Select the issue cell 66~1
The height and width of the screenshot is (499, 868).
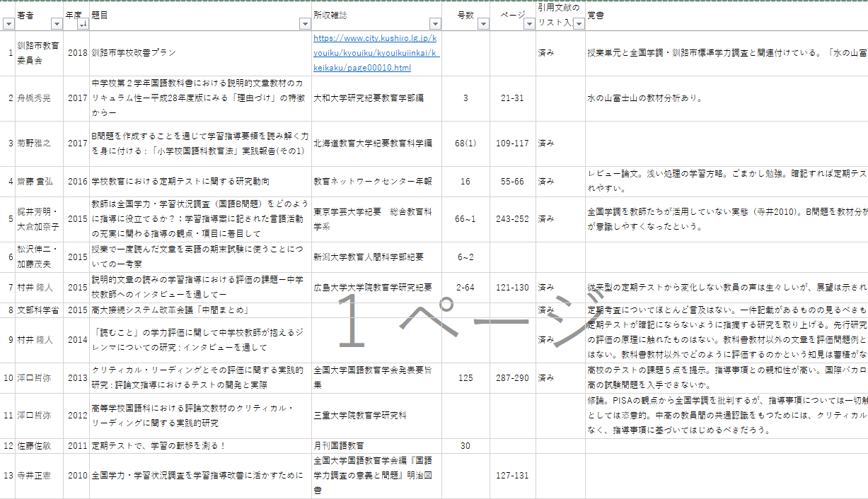coord(465,219)
